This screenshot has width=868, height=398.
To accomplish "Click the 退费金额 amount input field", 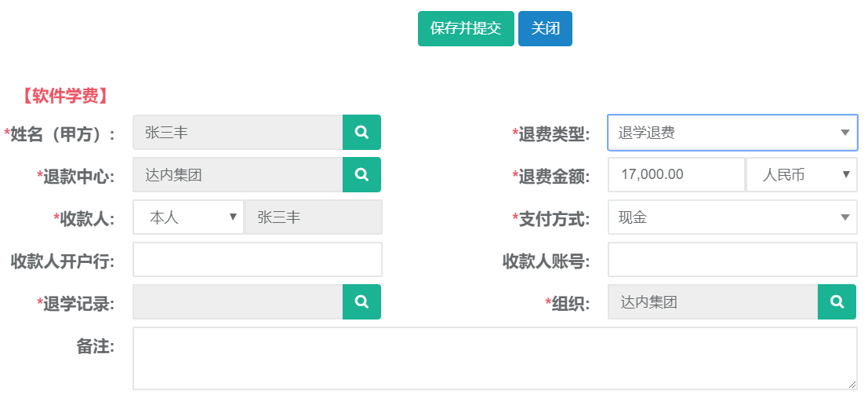I will pos(675,175).
